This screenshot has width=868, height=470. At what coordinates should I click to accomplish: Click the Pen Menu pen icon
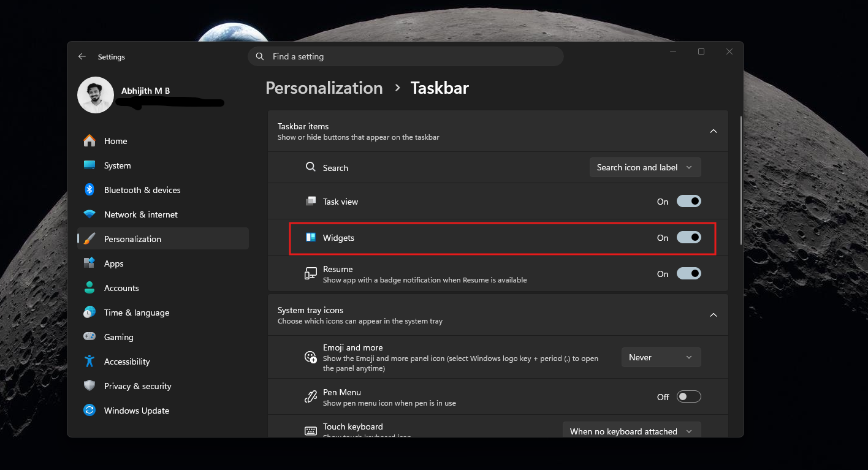[311, 397]
